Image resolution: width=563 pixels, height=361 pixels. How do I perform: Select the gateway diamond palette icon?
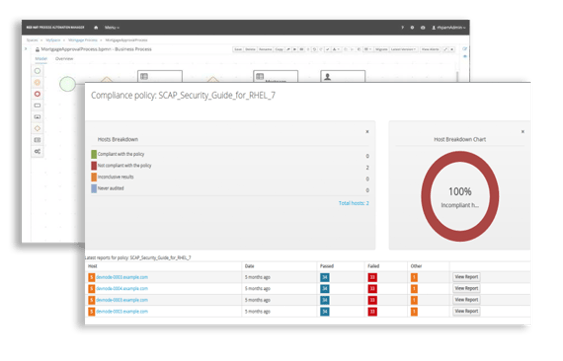coord(37,128)
